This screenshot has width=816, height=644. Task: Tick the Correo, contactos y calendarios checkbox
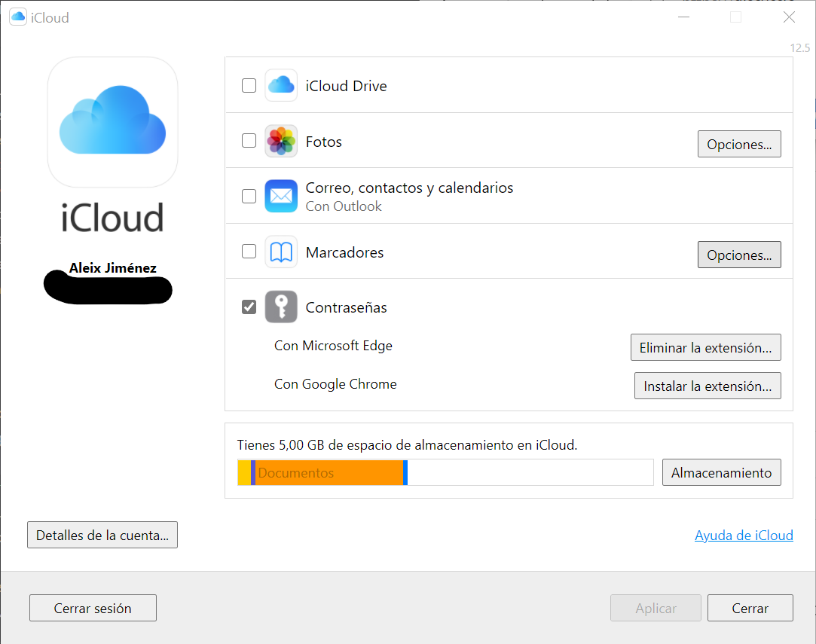point(249,196)
